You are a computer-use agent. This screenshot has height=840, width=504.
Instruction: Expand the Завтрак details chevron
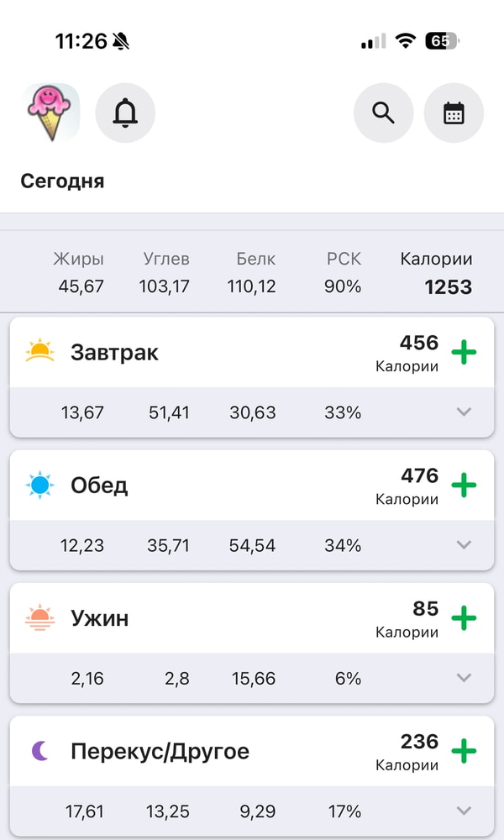click(x=464, y=412)
